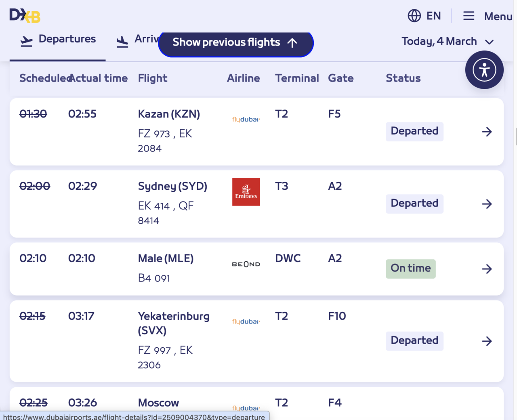517x420 pixels.
Task: Click the Moscow flight row
Action: point(158,403)
